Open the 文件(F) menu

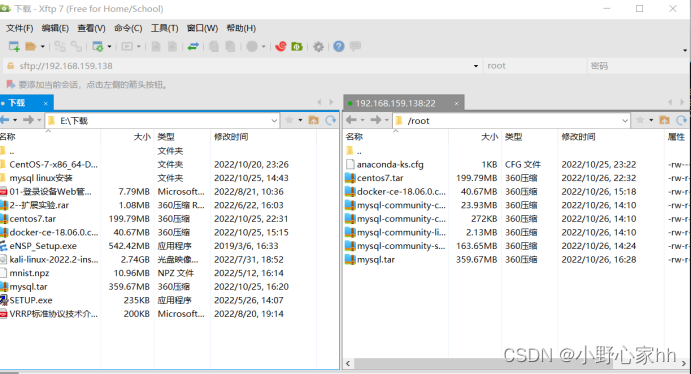19,28
